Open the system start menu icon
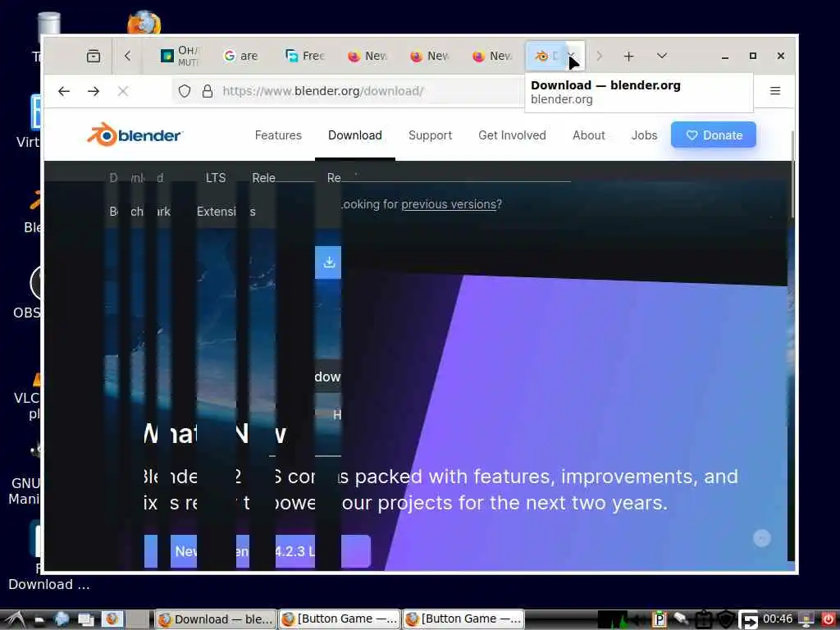This screenshot has width=840, height=630. 15,620
